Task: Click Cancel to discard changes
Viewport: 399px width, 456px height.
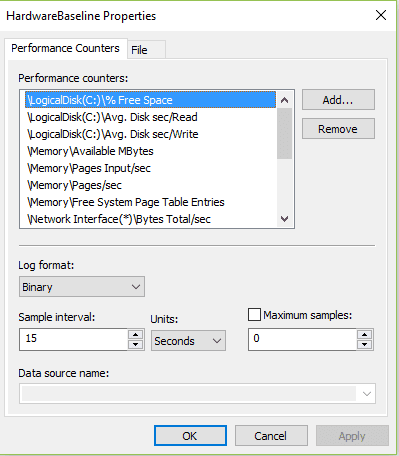Action: [x=271, y=436]
